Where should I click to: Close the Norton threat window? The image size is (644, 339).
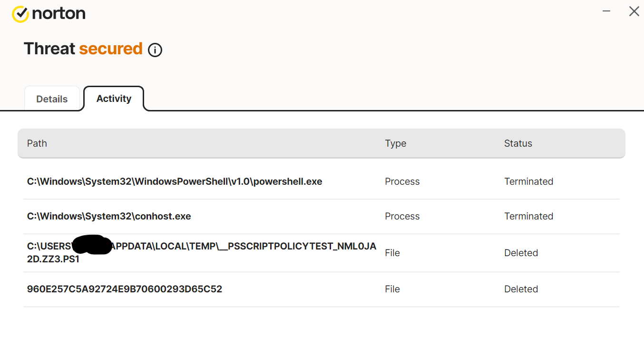click(x=634, y=11)
